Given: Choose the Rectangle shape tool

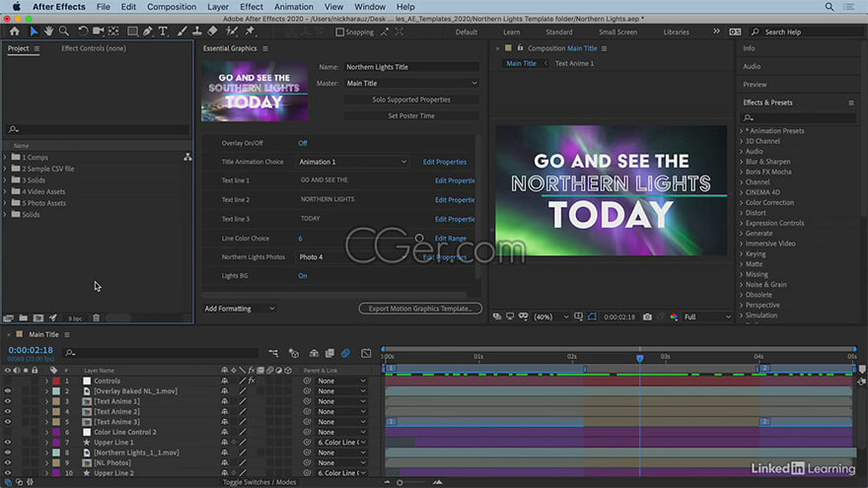Looking at the screenshot, I should (x=132, y=32).
